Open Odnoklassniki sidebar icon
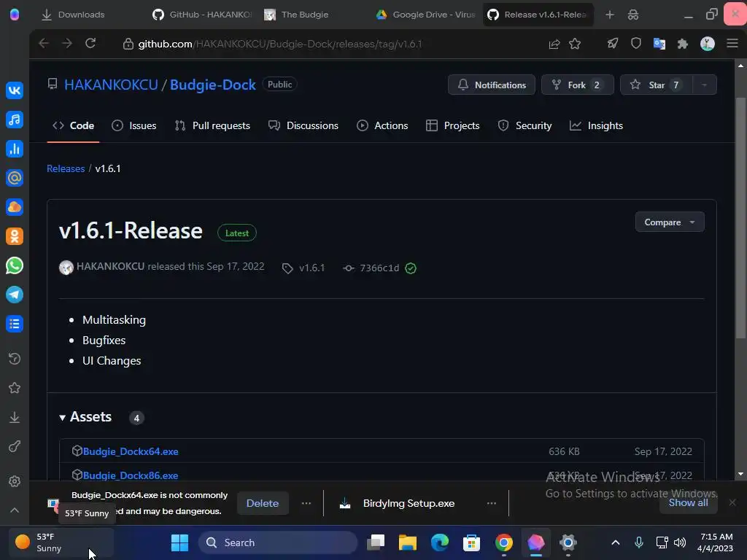The height and width of the screenshot is (560, 747). 15,236
